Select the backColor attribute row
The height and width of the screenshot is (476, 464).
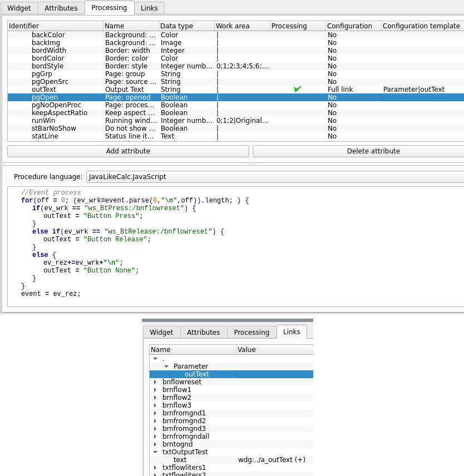(x=48, y=35)
